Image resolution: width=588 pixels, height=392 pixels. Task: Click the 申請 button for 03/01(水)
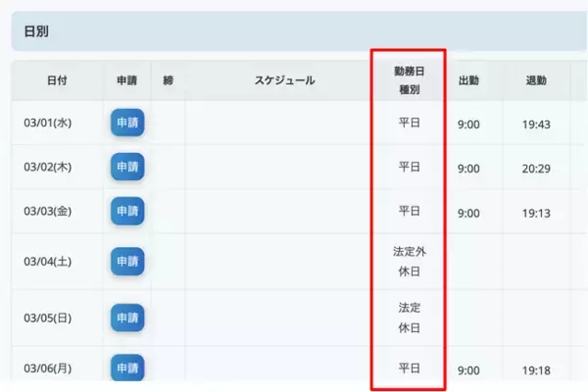coord(127,122)
